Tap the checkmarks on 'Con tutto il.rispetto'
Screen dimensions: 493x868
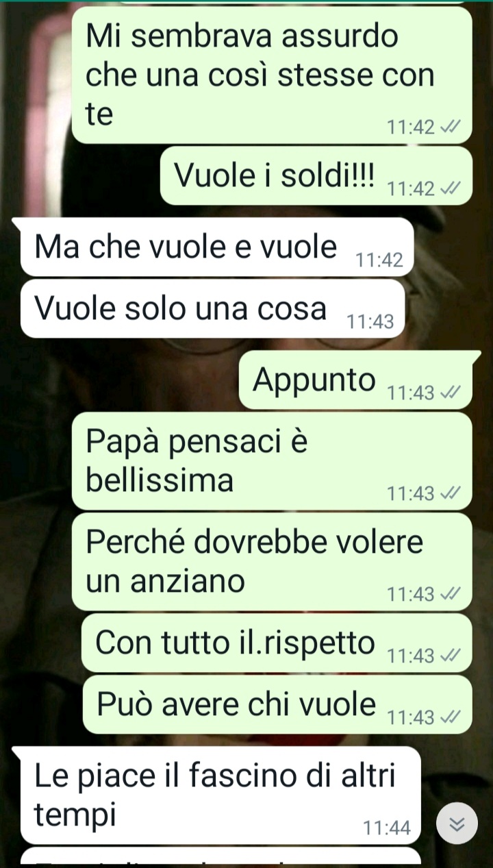coord(450,656)
